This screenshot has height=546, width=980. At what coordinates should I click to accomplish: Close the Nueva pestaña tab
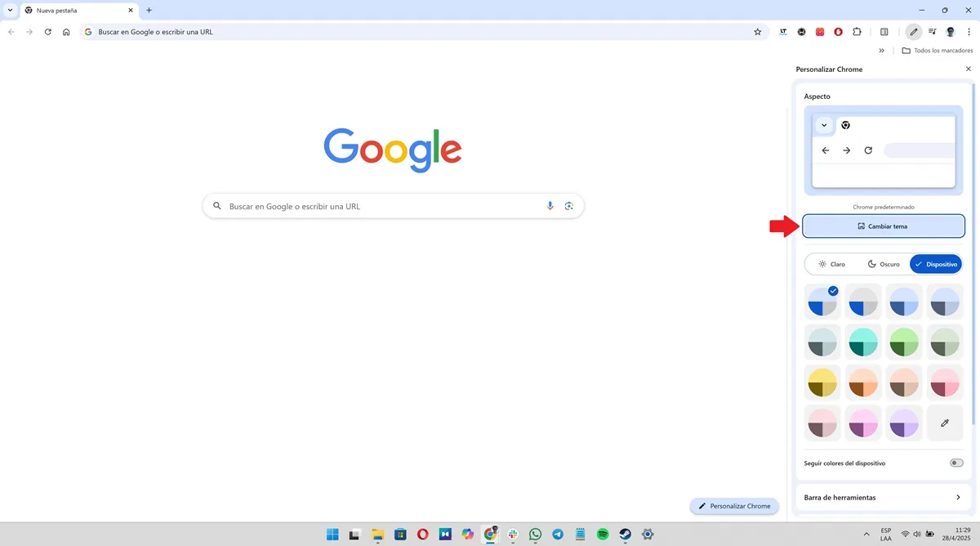click(x=130, y=11)
